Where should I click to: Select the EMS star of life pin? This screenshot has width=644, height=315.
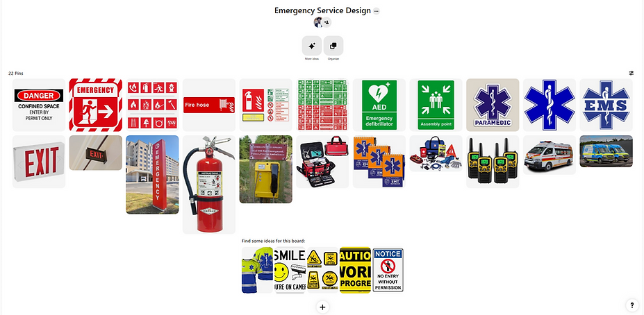tap(606, 105)
